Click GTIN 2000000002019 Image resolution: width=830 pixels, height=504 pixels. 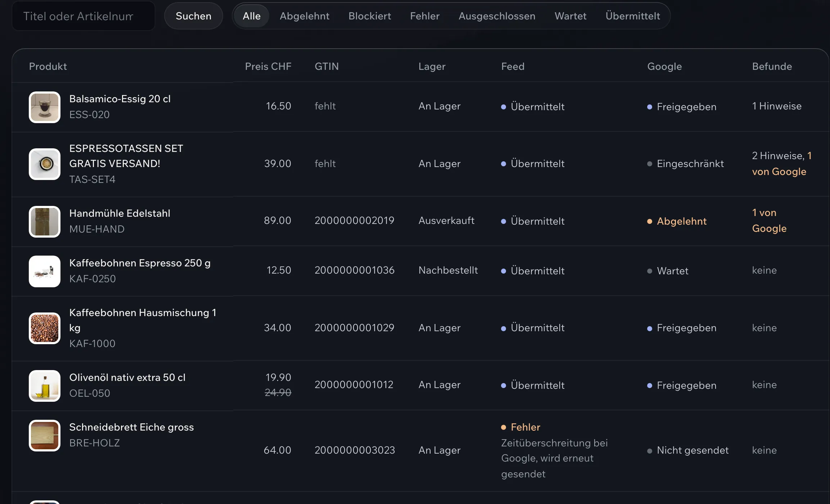tap(355, 220)
